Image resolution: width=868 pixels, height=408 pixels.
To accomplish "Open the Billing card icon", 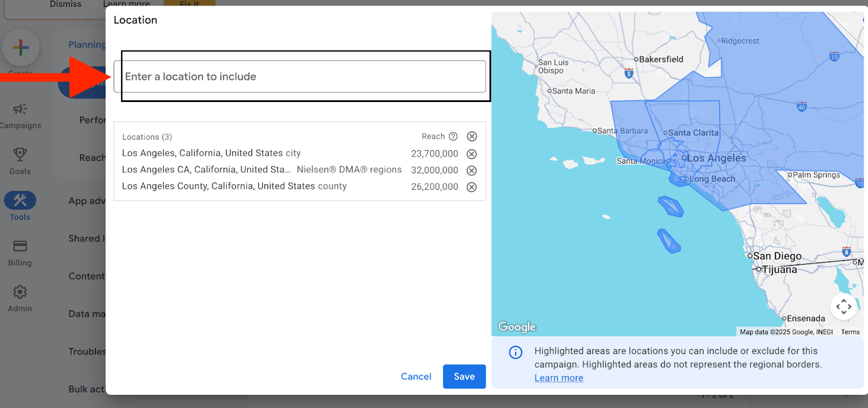I will (x=20, y=246).
